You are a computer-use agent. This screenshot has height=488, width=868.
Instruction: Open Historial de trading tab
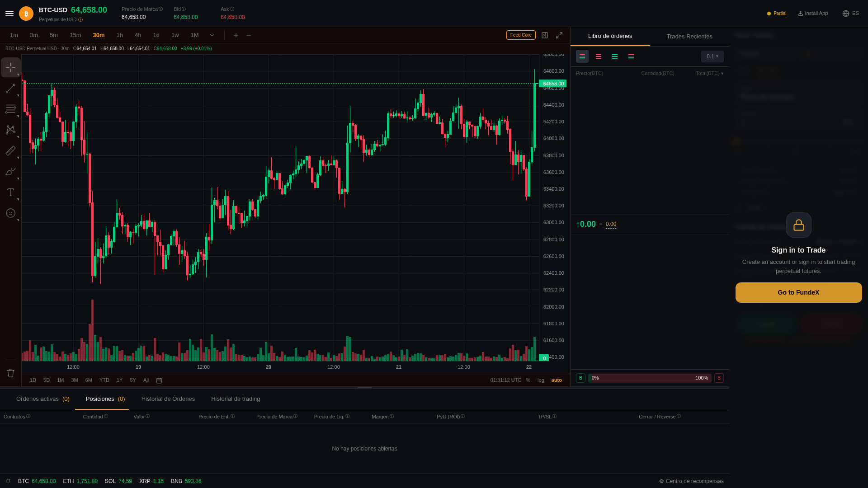tap(236, 399)
